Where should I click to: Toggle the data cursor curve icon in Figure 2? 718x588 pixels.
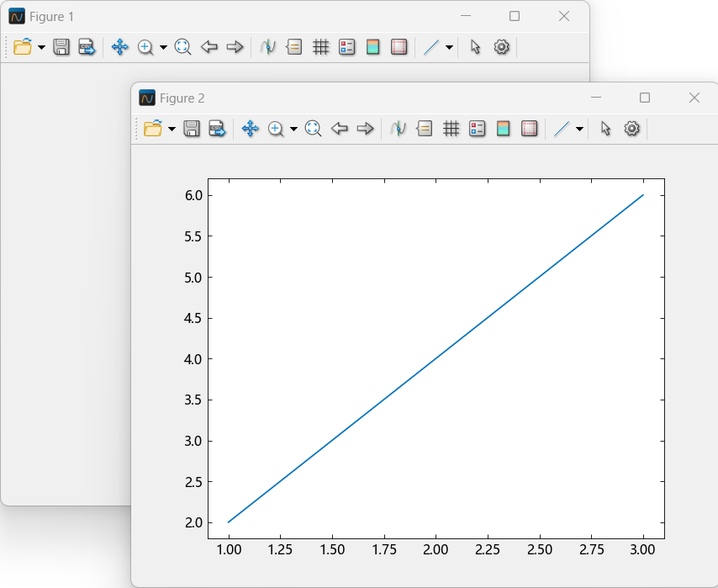[x=398, y=129]
